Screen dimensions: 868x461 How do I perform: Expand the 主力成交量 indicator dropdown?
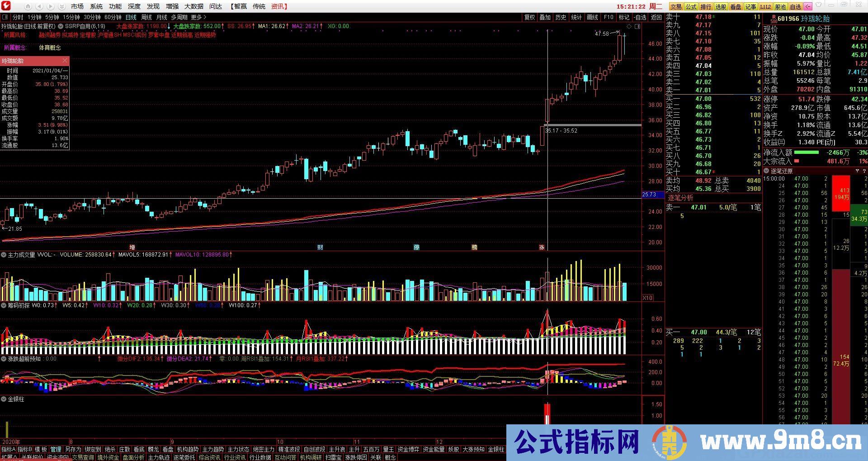4,255
